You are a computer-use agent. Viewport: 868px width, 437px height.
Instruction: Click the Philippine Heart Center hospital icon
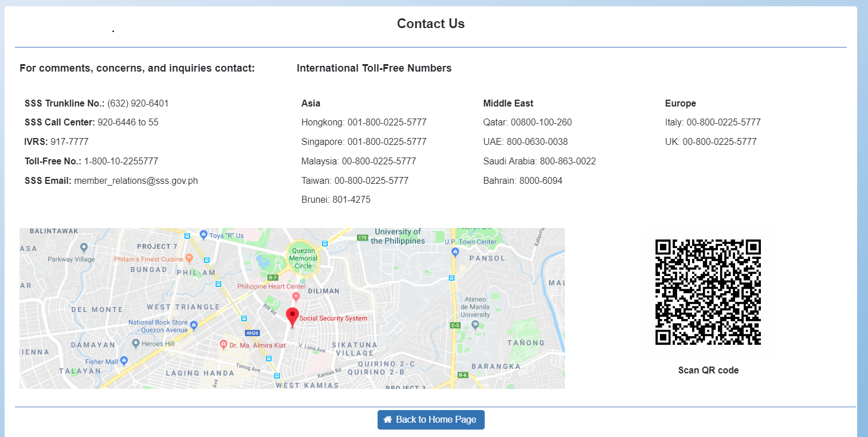tap(296, 296)
